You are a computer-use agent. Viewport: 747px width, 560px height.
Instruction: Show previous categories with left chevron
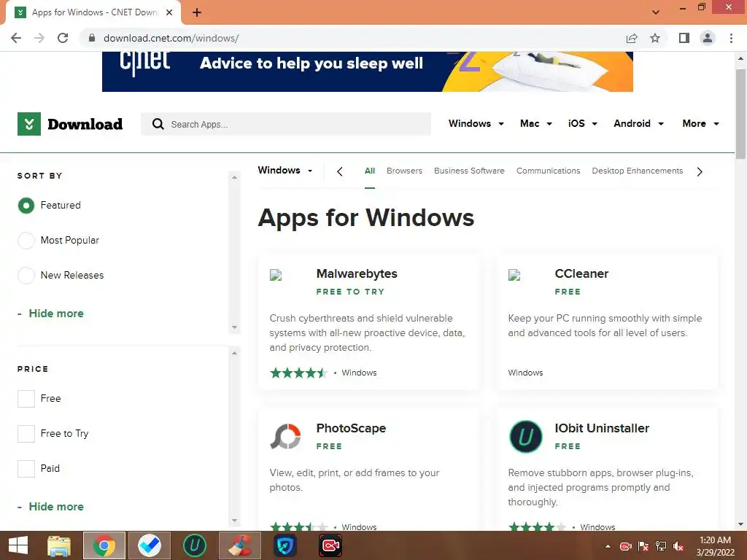pos(340,171)
